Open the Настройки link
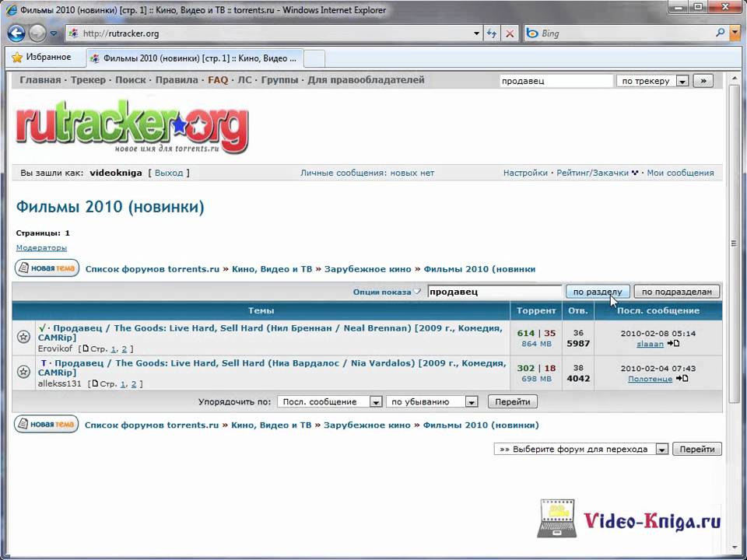Image resolution: width=747 pixels, height=560 pixels. 525,173
